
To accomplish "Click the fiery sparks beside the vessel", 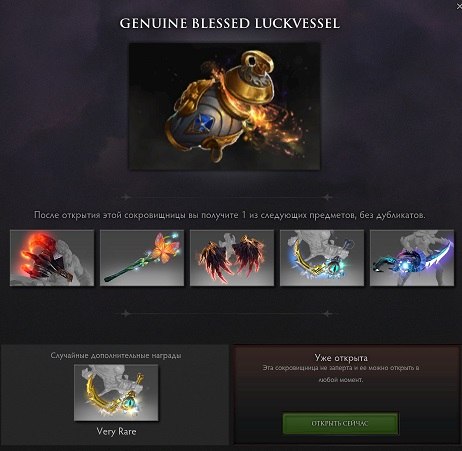I will tap(277, 128).
